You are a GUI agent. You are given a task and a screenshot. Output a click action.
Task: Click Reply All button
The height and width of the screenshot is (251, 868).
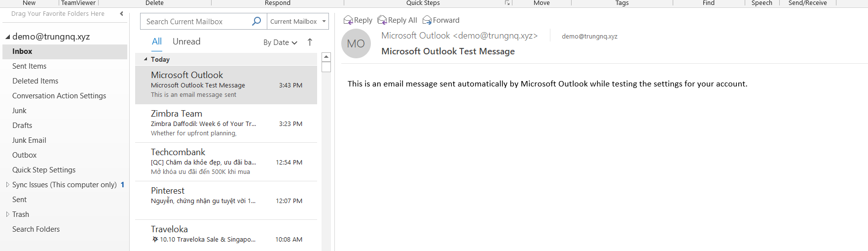(x=398, y=20)
